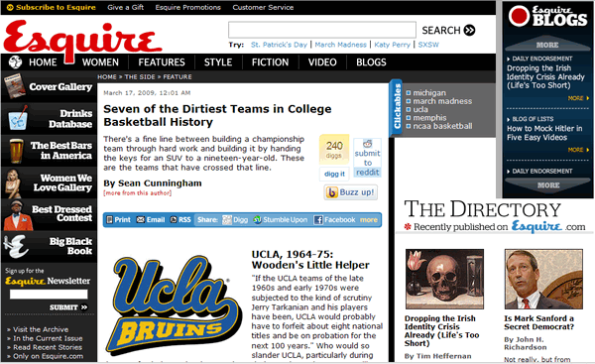This screenshot has height=364, width=595.
Task: Open the WOMEN nav tab
Action: [x=100, y=62]
